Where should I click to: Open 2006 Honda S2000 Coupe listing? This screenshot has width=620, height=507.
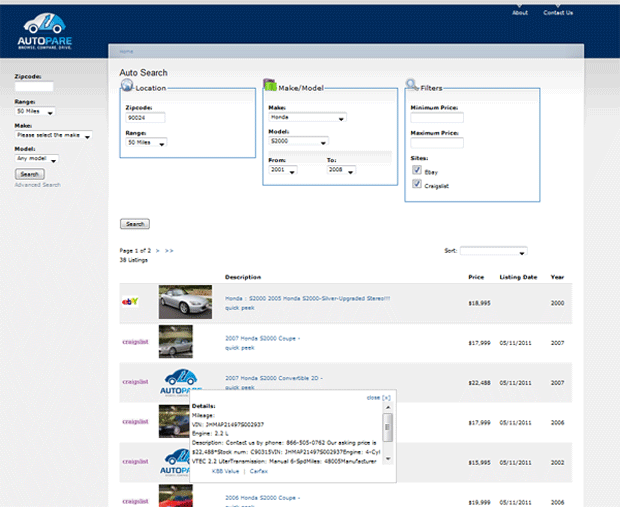point(262,498)
